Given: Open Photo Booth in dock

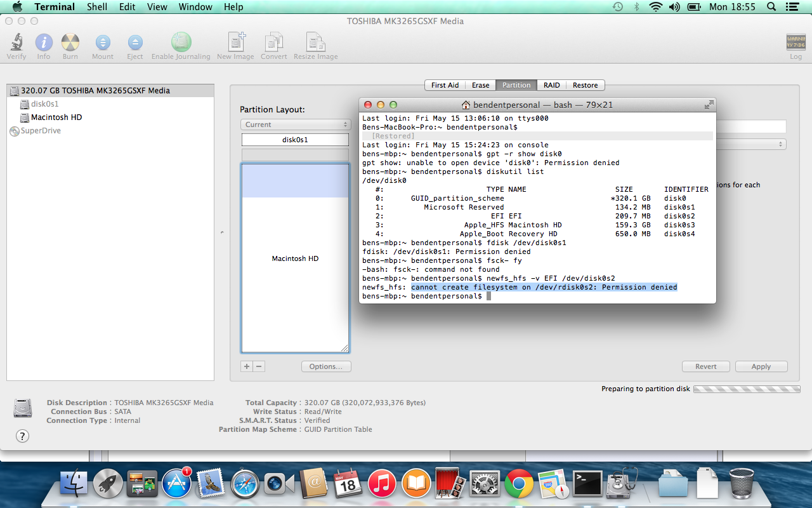Looking at the screenshot, I should [x=450, y=485].
